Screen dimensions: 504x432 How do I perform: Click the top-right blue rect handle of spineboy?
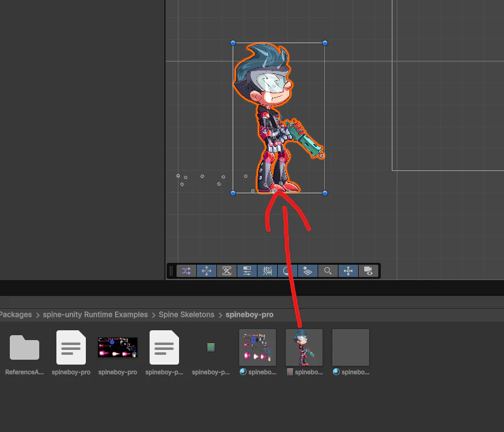coord(325,43)
